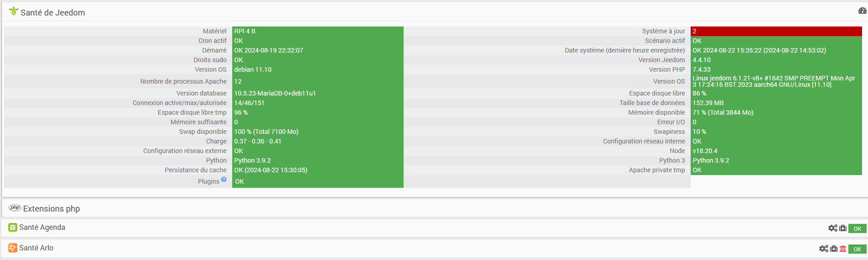Open the gears configuration icon for Santé Agenda
The width and height of the screenshot is (868, 260).
click(833, 228)
